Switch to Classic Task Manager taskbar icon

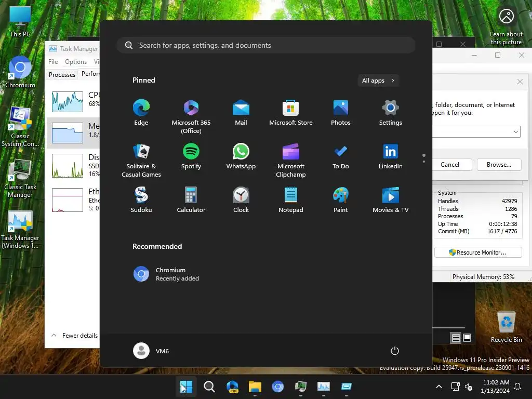[x=301, y=387]
